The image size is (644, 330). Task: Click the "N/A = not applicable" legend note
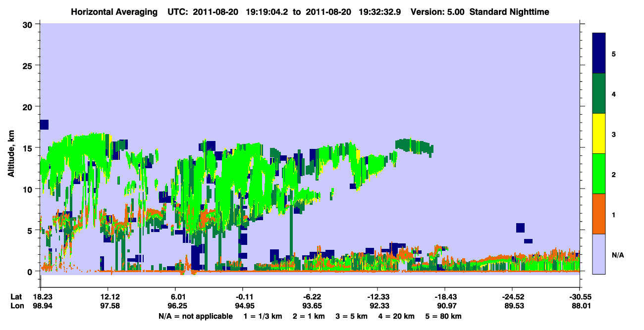click(x=195, y=316)
